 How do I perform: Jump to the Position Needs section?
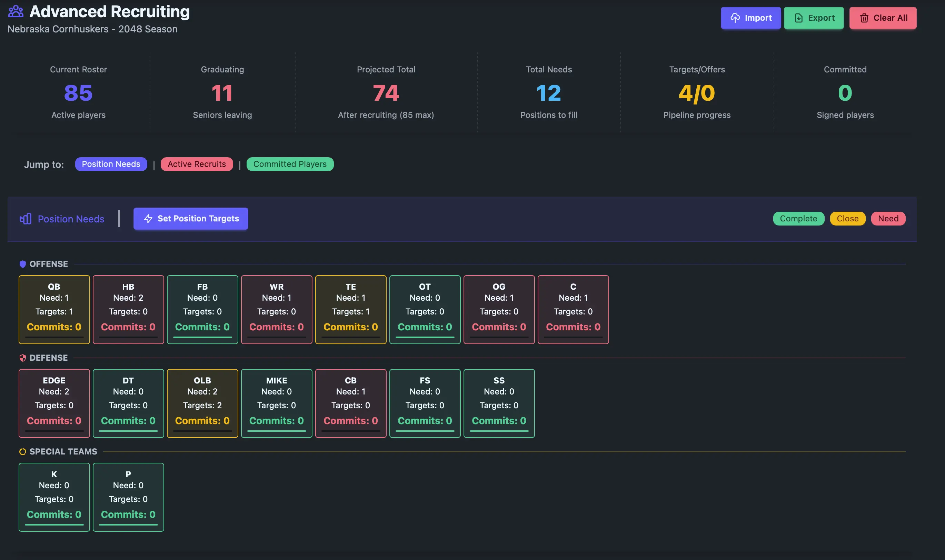click(x=111, y=164)
